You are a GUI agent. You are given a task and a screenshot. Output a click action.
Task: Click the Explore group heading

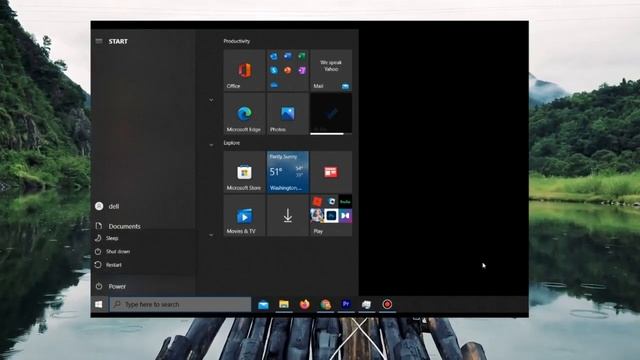(231, 143)
